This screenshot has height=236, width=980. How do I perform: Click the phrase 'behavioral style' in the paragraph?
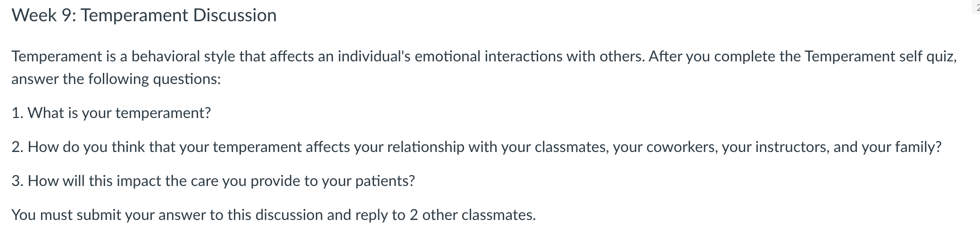coord(183,57)
